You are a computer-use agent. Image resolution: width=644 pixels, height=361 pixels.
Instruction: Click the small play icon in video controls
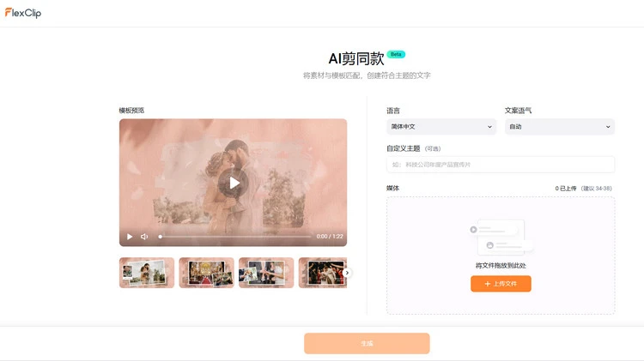click(x=130, y=237)
